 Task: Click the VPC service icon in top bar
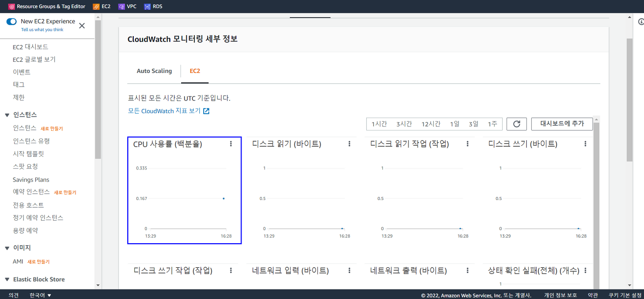(x=122, y=7)
